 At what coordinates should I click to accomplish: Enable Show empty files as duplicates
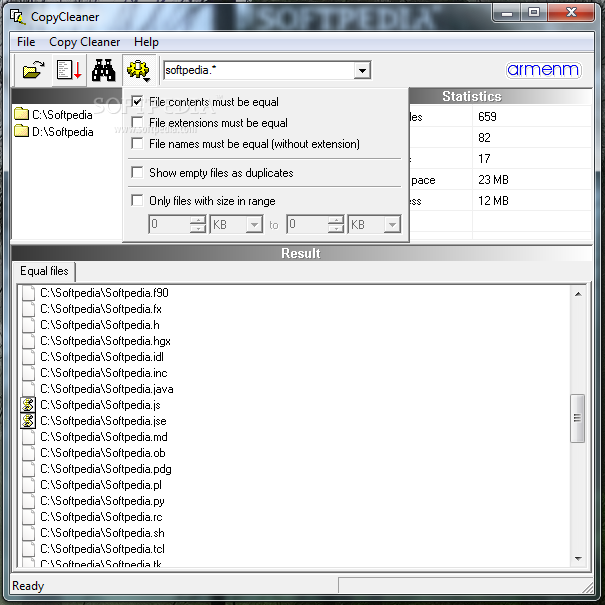point(137,172)
